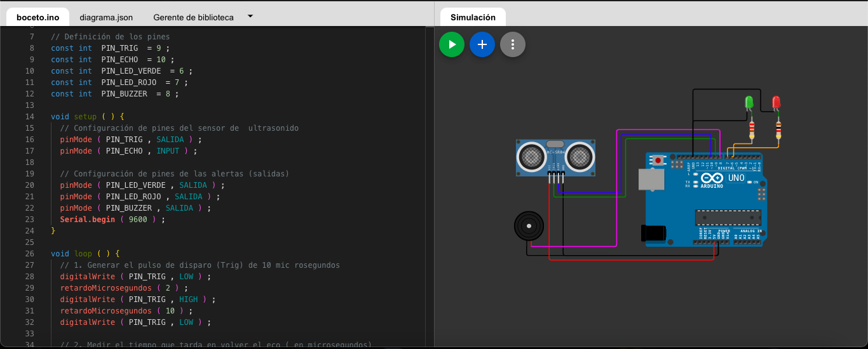Click the PIN_TRIG = 9 code line
The height and width of the screenshot is (349, 868).
click(x=110, y=48)
